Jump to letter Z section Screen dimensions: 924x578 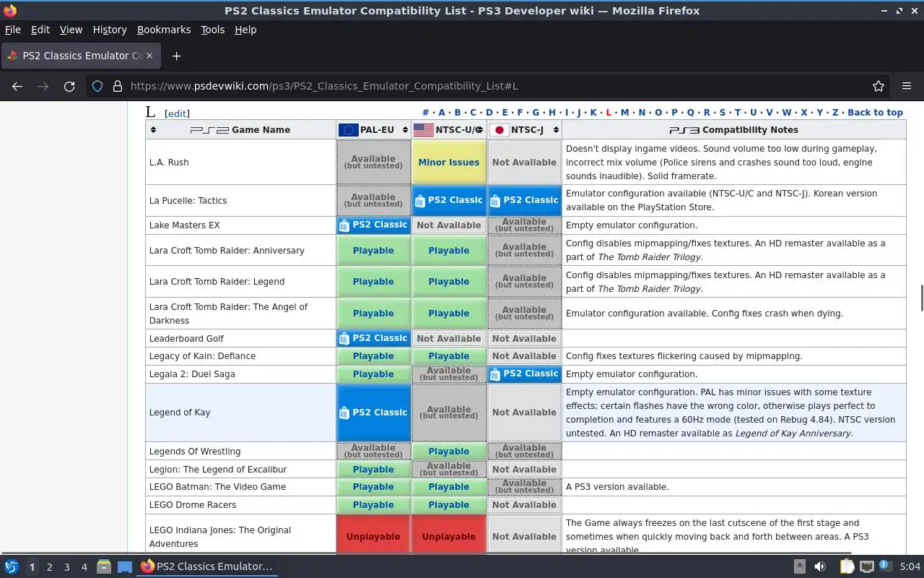pos(835,112)
